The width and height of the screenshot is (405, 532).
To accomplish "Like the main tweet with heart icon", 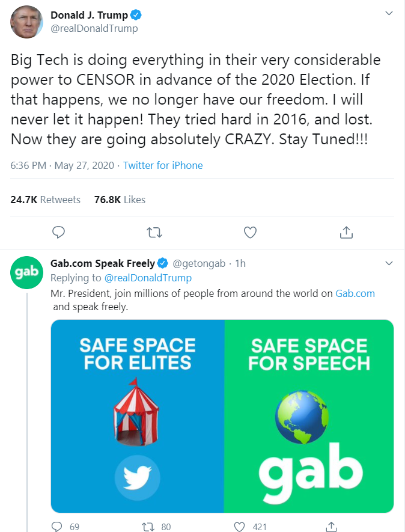I will click(x=250, y=232).
